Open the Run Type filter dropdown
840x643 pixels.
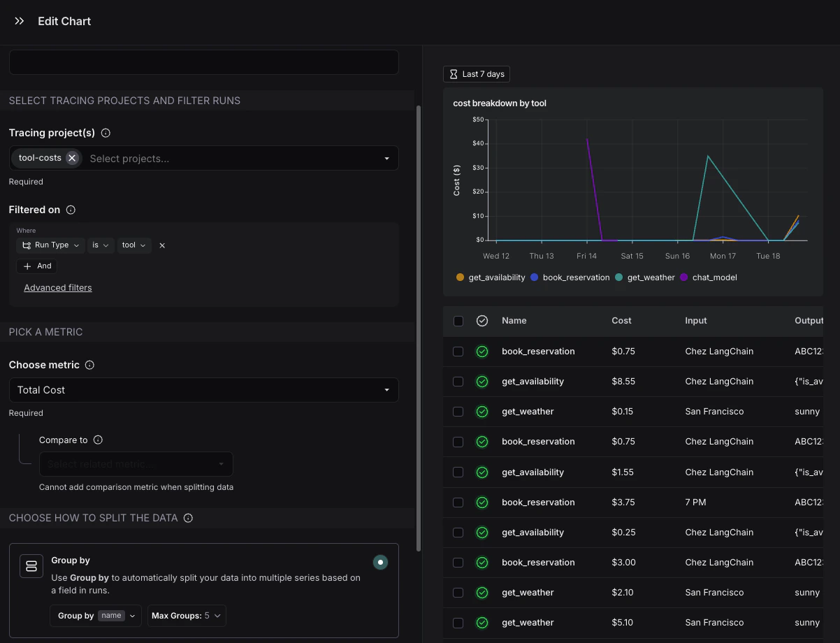50,245
